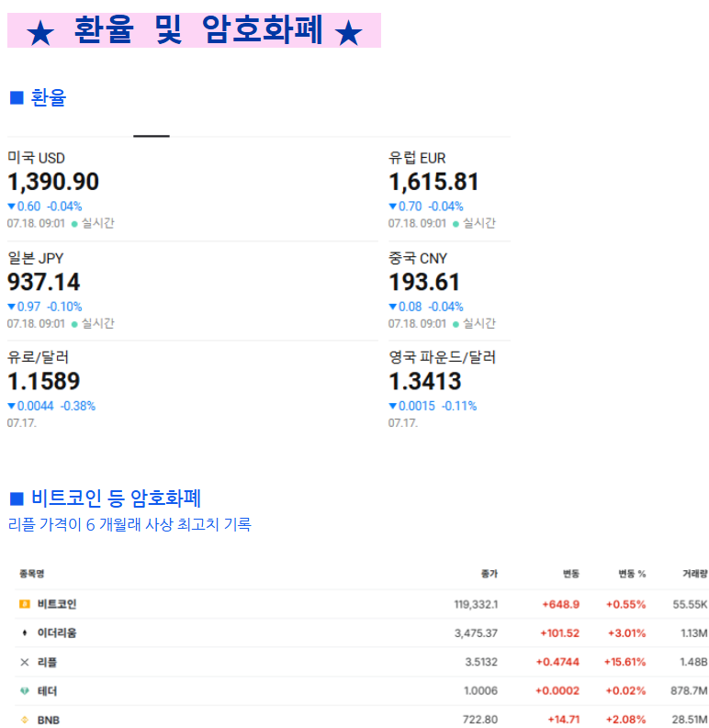Click Ethereum closing price 3,475.37
Viewport: 709px width, 728px height.
point(476,633)
